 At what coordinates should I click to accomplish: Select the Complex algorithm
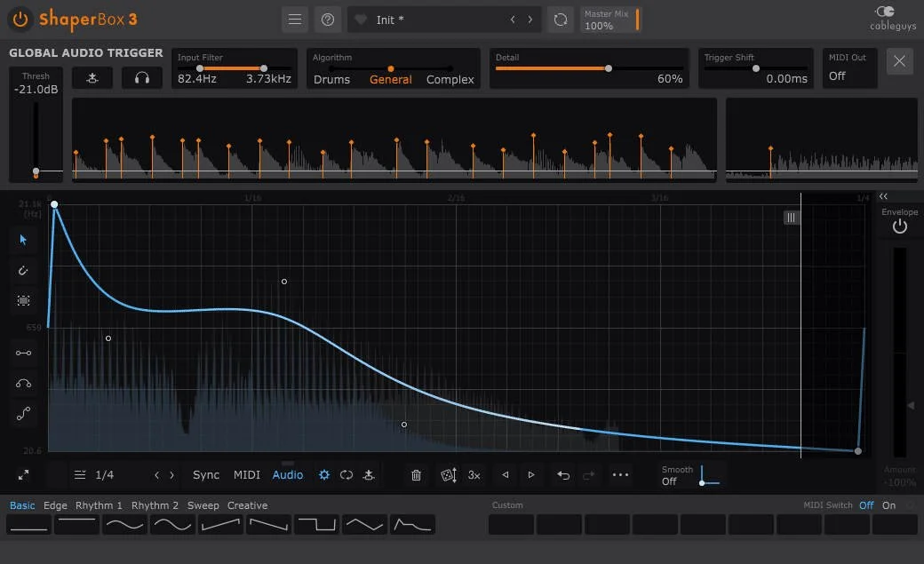pos(450,79)
